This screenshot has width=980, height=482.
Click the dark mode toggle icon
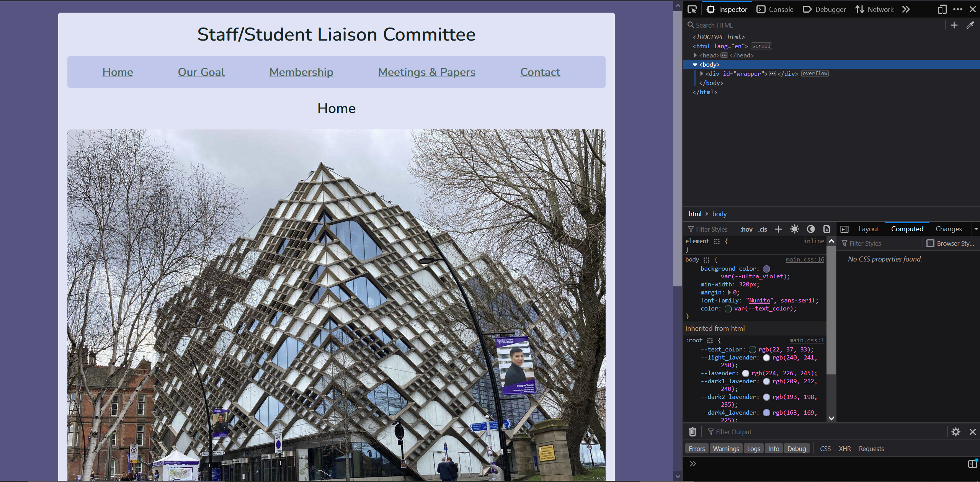point(811,229)
